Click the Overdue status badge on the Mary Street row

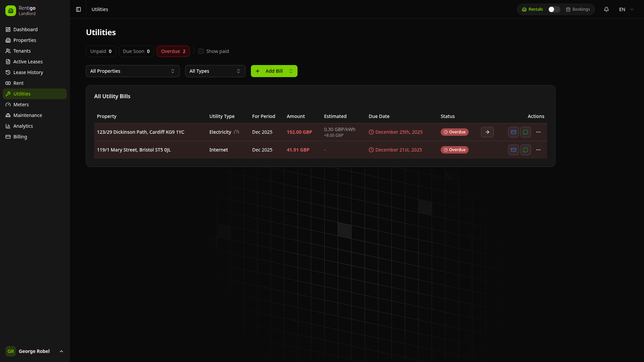pyautogui.click(x=454, y=150)
